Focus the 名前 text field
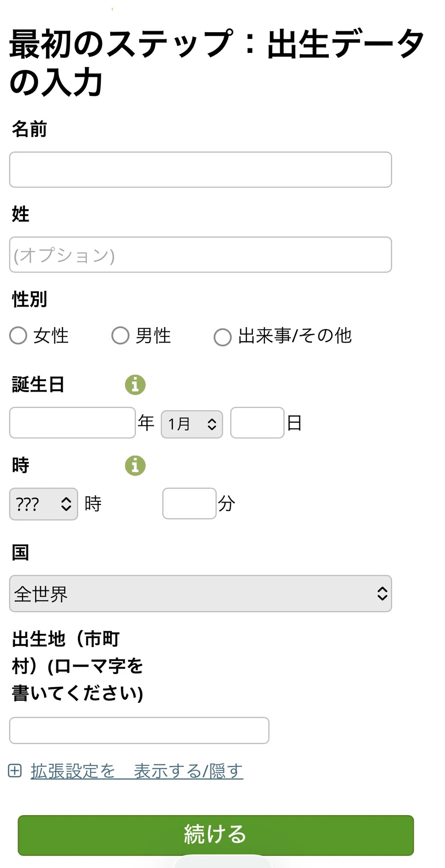Viewport: 445px width, 868px height. [201, 170]
